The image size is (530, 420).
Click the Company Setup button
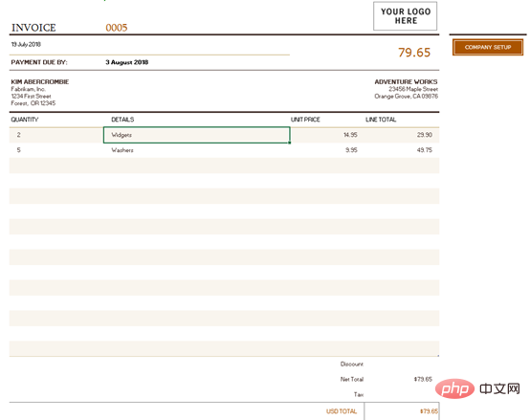point(488,47)
